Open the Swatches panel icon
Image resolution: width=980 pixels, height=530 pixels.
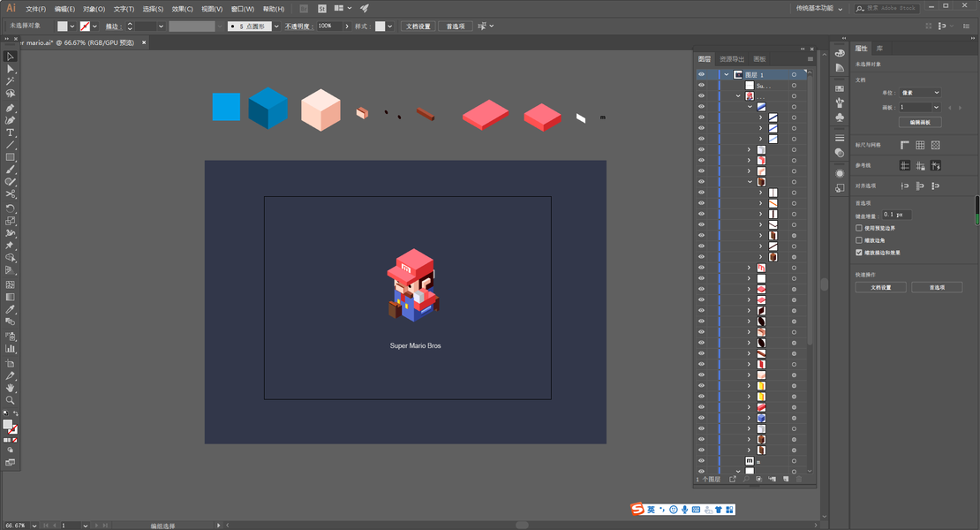[840, 88]
